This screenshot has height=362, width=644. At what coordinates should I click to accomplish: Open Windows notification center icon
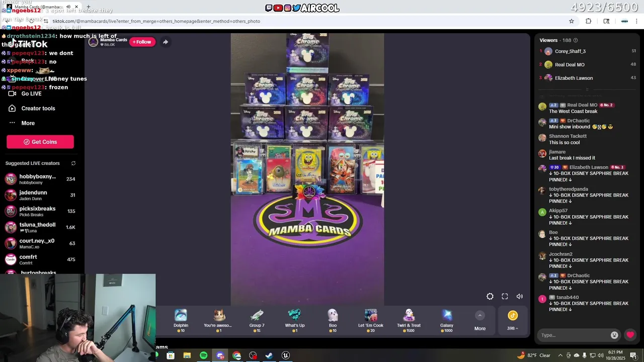pos(633,355)
